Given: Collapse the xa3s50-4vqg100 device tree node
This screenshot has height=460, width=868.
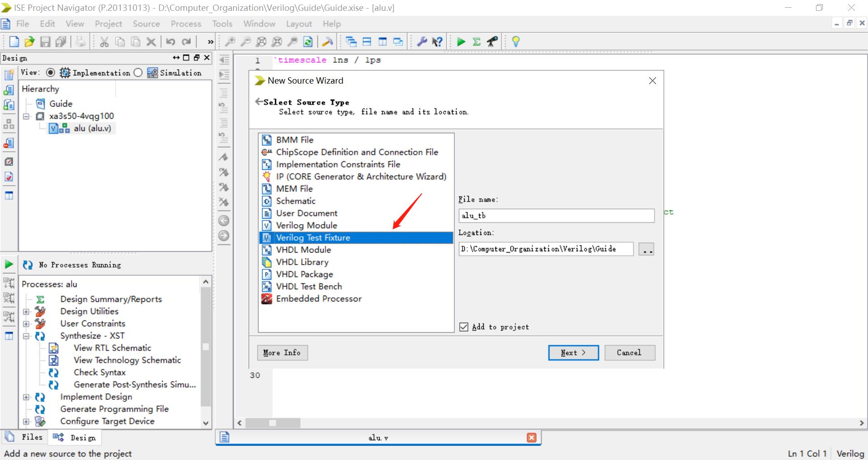Looking at the screenshot, I should tap(26, 116).
